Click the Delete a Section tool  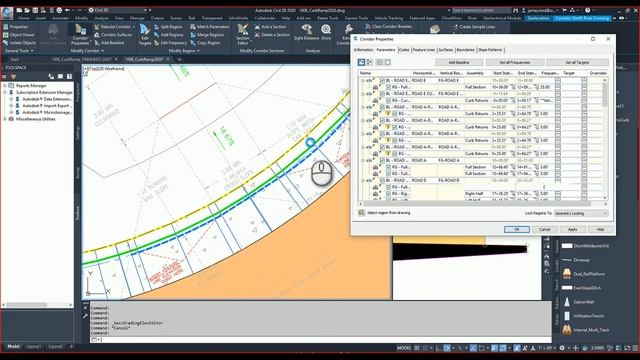coord(272,35)
